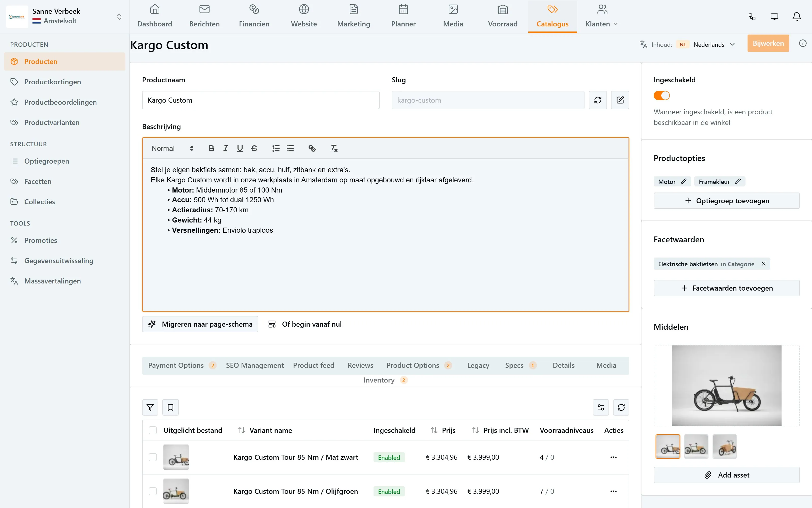Edit the Motor option group

(x=683, y=181)
